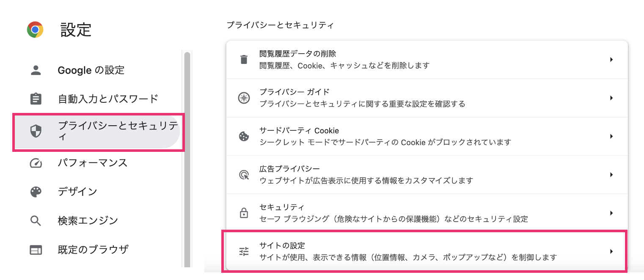Expand the 閲覧履歴データの削除 row arrow
This screenshot has width=644, height=280.
pyautogui.click(x=611, y=60)
